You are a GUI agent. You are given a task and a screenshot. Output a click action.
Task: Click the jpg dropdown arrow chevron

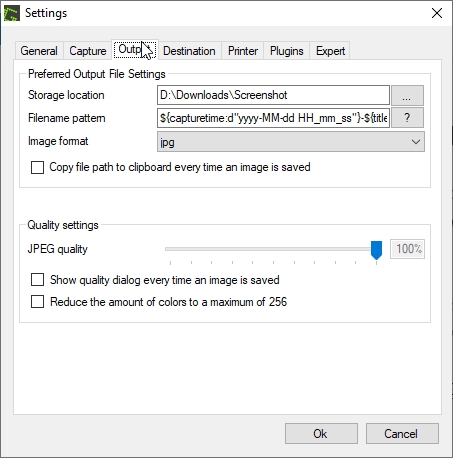click(415, 142)
